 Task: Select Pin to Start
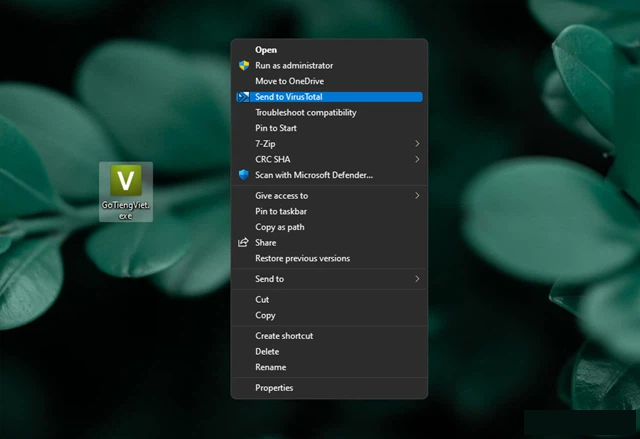[329, 128]
